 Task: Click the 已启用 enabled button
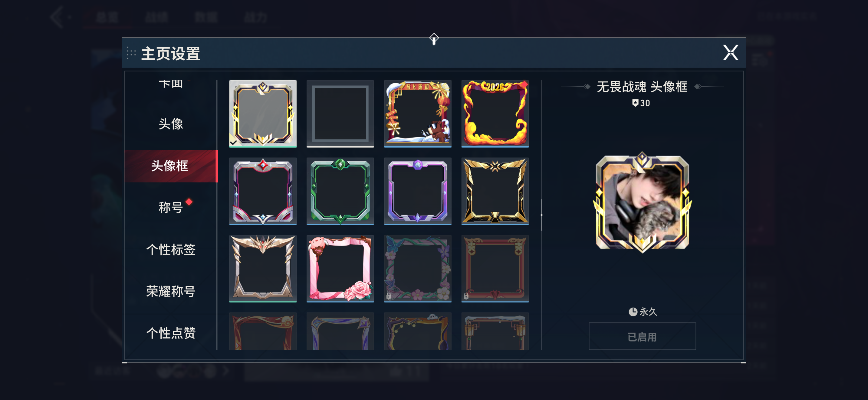(x=642, y=336)
